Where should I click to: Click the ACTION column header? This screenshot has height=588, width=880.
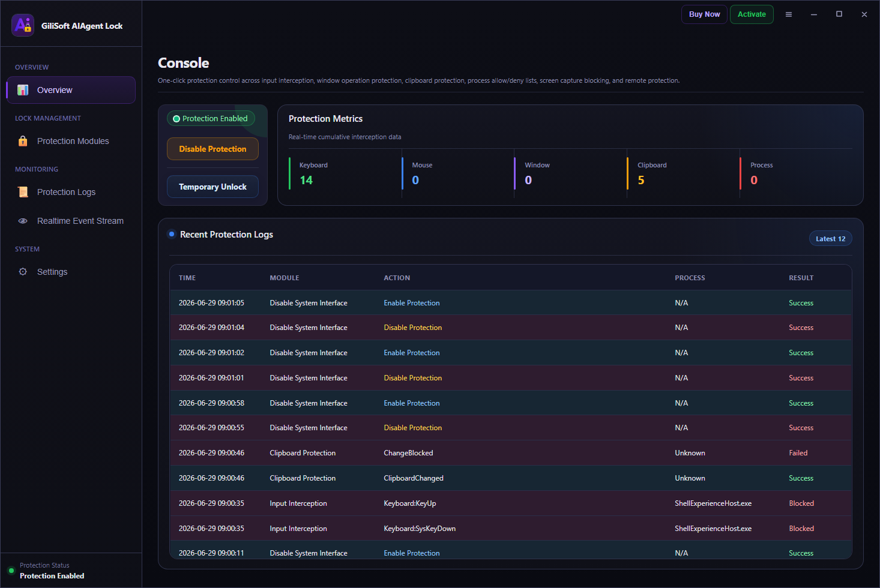[x=397, y=278]
